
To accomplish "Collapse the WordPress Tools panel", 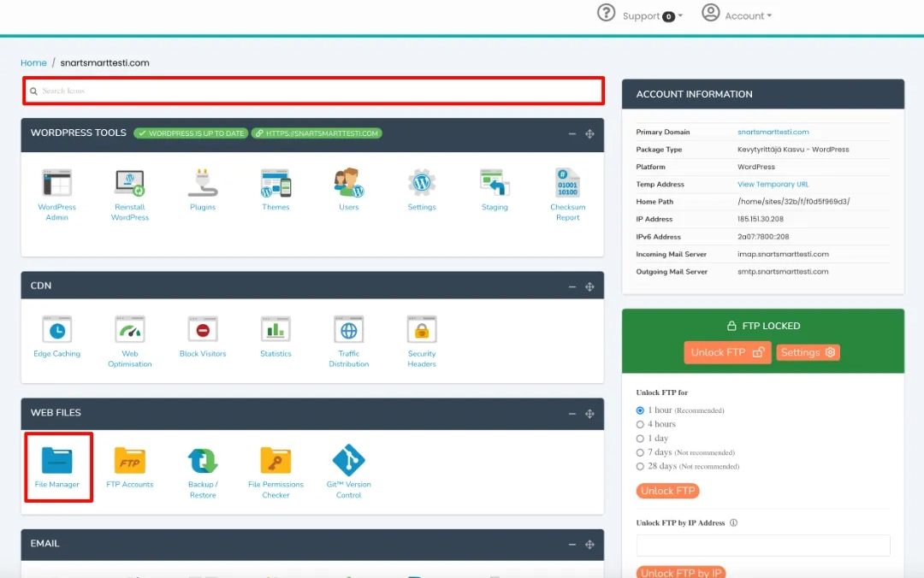I will click(x=572, y=134).
